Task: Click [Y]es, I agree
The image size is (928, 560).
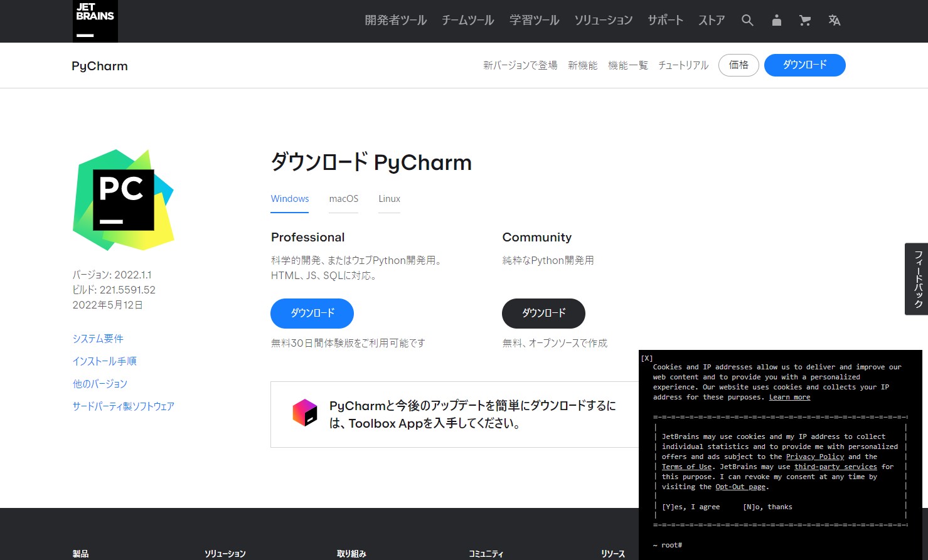Action: point(691,507)
